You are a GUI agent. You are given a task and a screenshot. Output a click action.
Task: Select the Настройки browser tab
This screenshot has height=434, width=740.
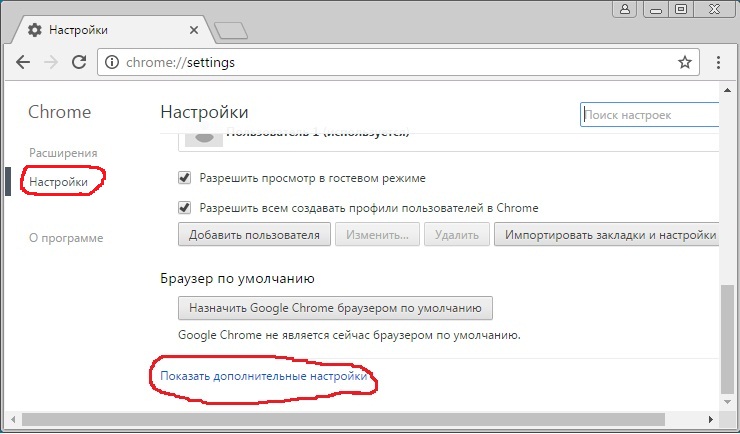[x=113, y=30]
